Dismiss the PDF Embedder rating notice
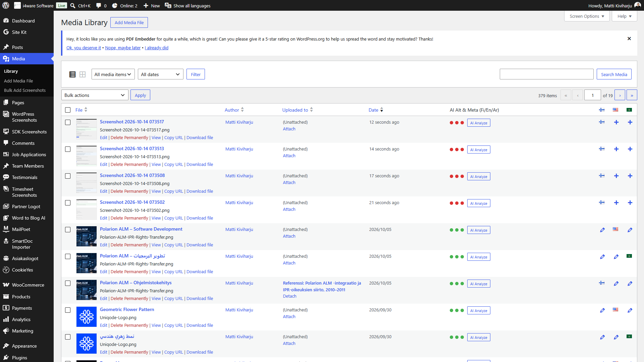Screen dimensions: 644x362 [x=629, y=39]
